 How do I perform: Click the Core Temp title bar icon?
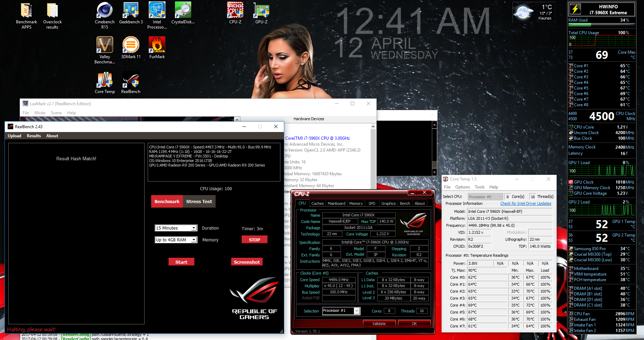click(445, 179)
